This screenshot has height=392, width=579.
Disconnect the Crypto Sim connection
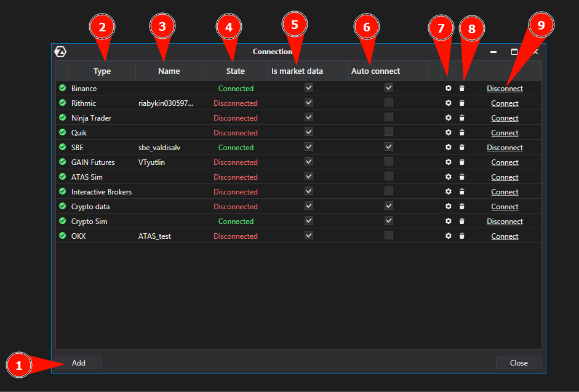click(505, 222)
